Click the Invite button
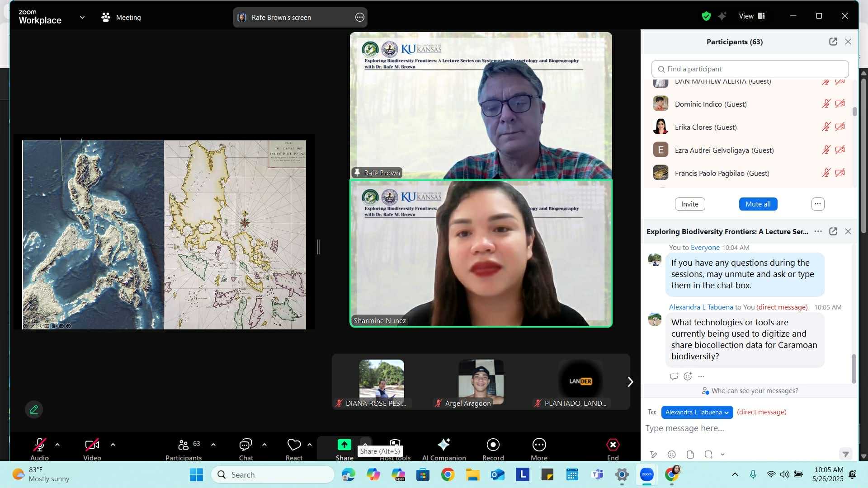This screenshot has height=488, width=868. (689, 204)
